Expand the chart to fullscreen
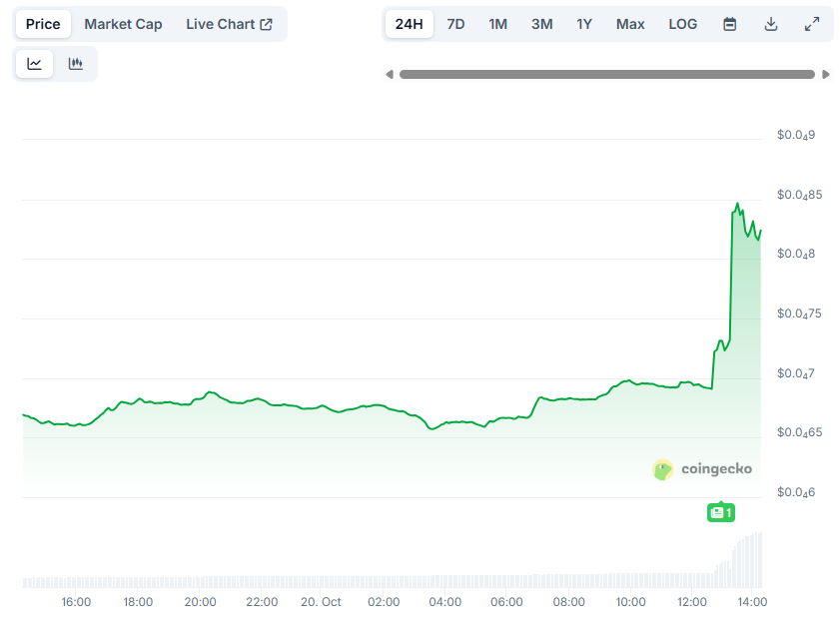This screenshot has width=840, height=630. [812, 23]
